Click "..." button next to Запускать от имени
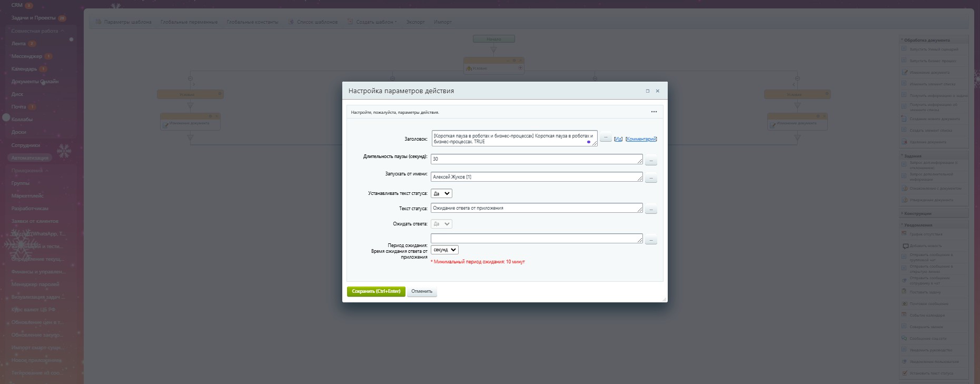980x384 pixels. (x=651, y=178)
